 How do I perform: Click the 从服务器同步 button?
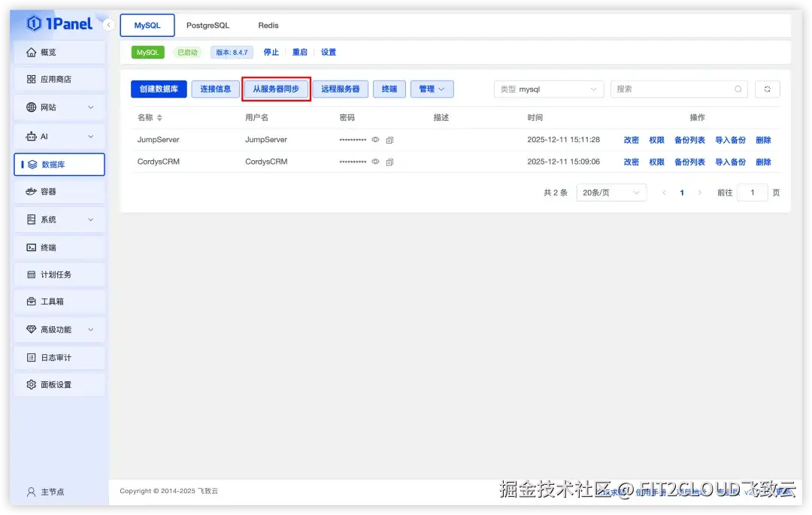(276, 89)
